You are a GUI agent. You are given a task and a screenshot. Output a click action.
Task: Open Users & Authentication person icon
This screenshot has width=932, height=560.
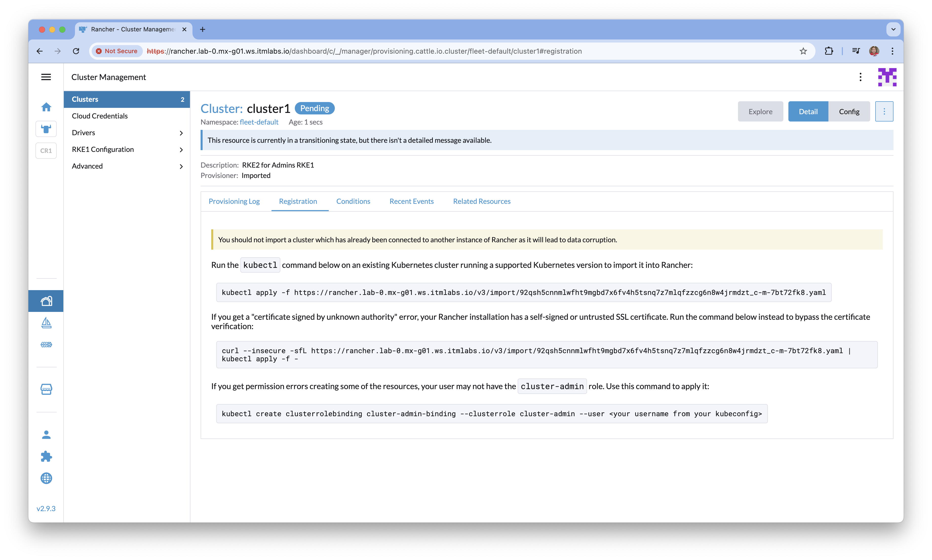pos(46,435)
